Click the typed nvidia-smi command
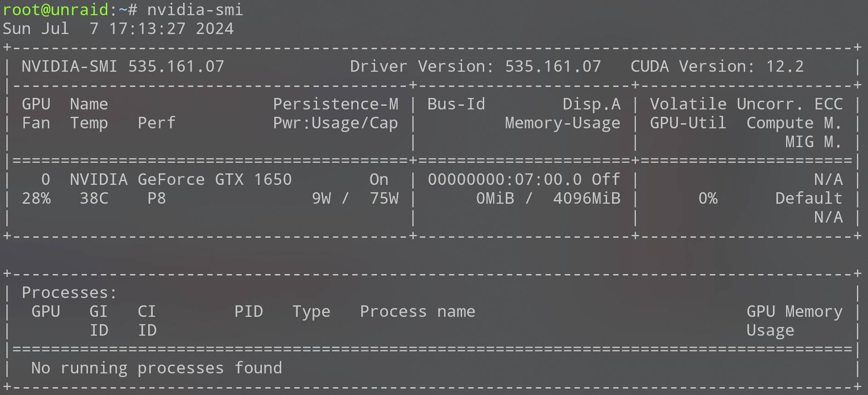The image size is (868, 395). [x=195, y=10]
